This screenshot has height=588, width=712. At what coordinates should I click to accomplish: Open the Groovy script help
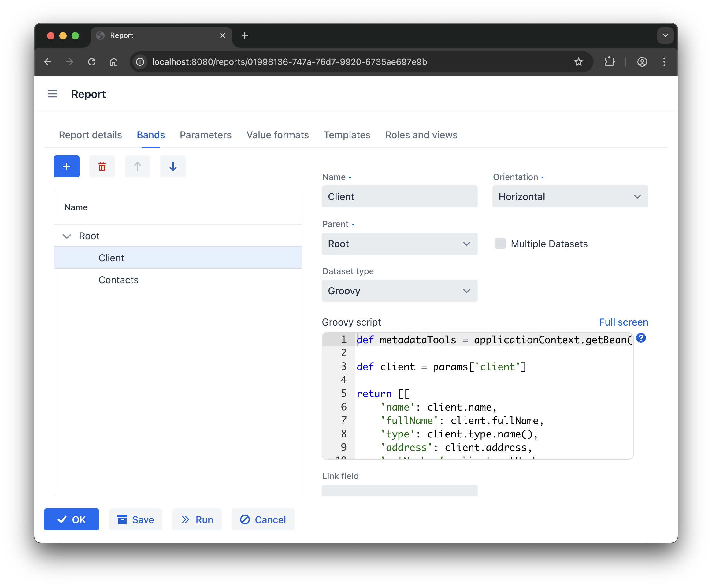pos(641,338)
